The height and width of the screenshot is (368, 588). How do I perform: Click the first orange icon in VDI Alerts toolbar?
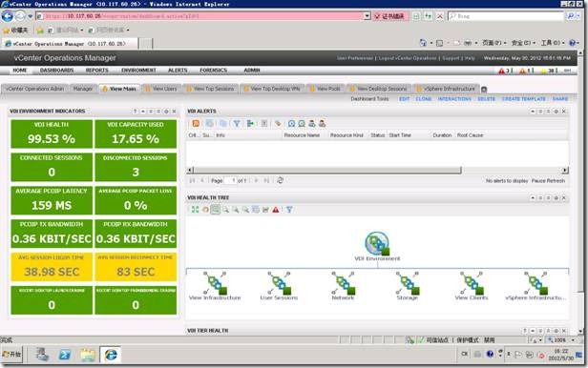(x=196, y=124)
